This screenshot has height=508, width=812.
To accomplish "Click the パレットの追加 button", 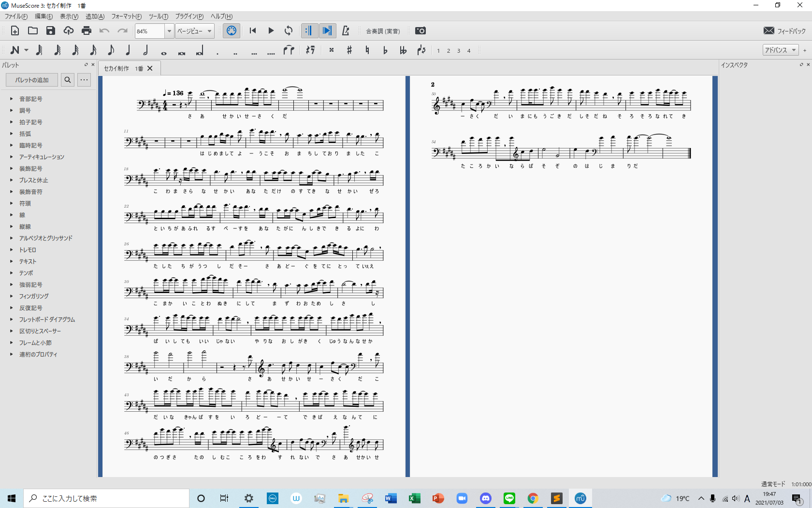I will (x=32, y=80).
